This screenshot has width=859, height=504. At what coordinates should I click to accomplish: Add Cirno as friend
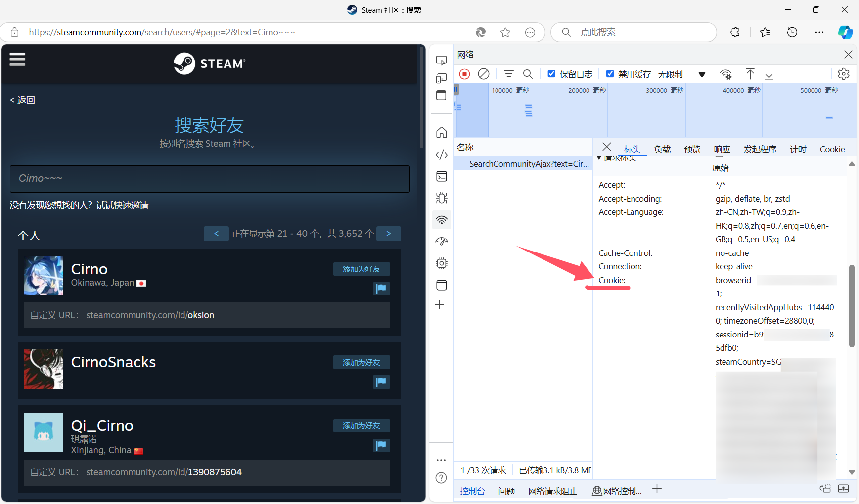361,269
